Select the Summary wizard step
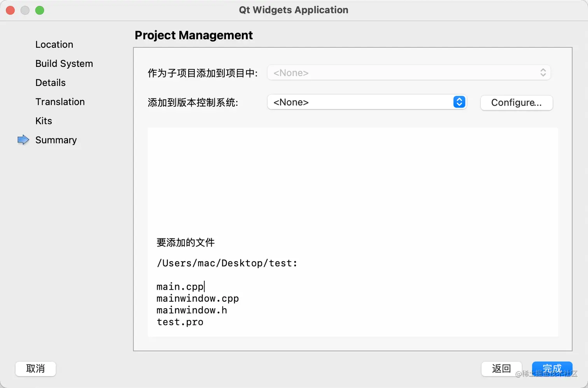588x388 pixels. [56, 140]
